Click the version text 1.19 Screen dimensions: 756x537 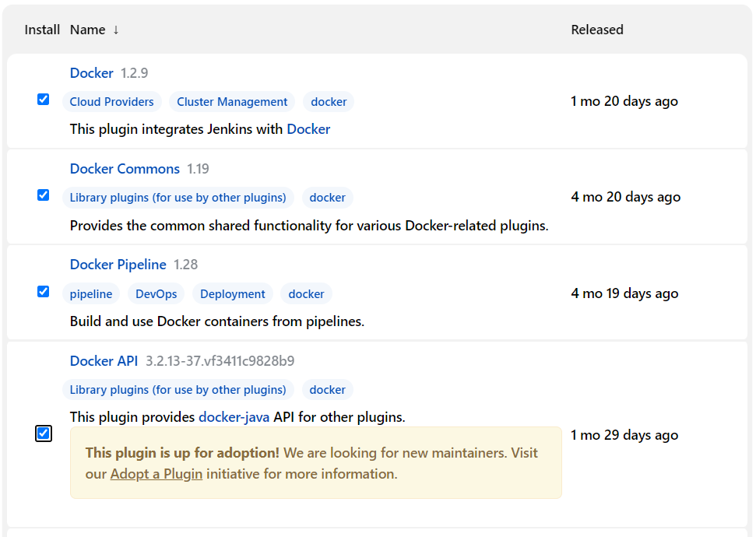click(x=199, y=169)
